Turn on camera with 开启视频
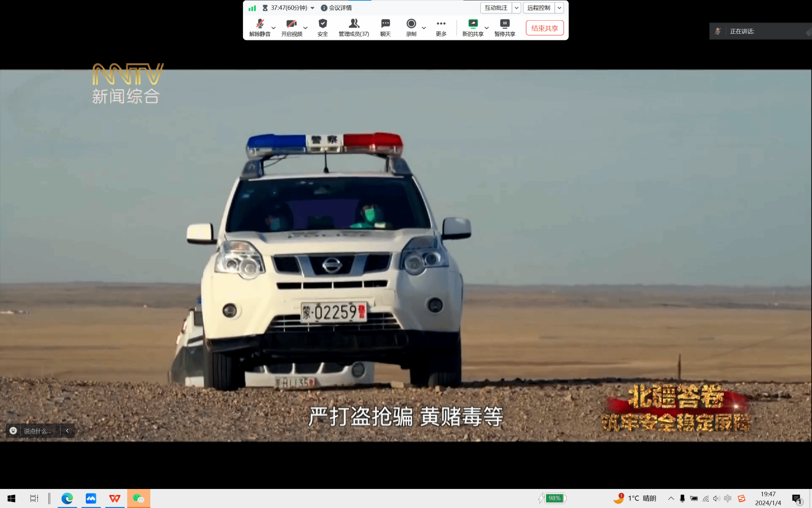 point(291,25)
